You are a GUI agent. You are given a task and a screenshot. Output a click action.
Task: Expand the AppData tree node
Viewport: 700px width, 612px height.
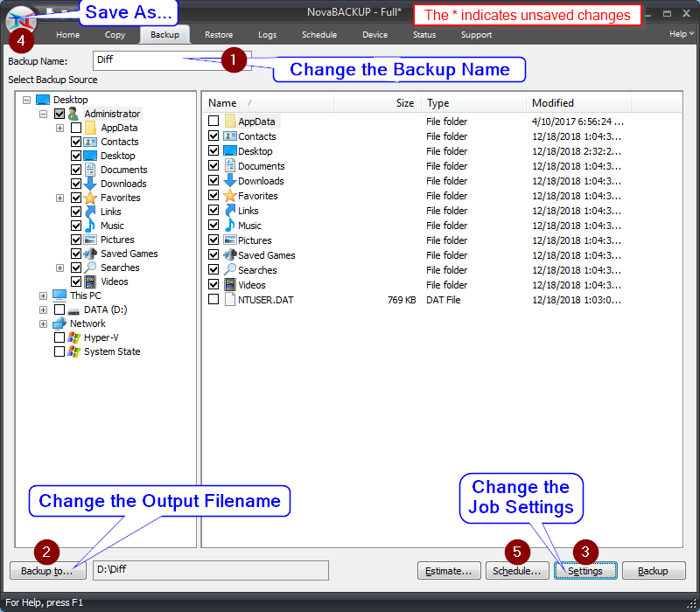coord(59,128)
